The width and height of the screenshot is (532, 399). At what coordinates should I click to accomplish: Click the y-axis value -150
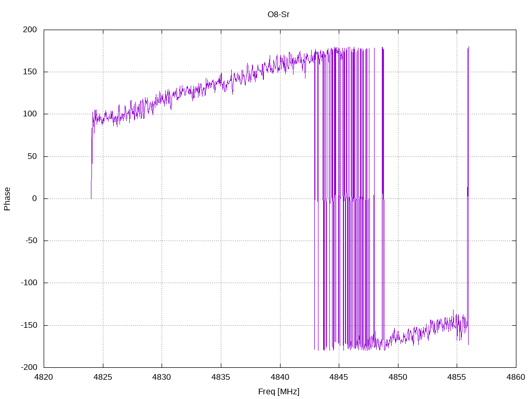[29, 325]
